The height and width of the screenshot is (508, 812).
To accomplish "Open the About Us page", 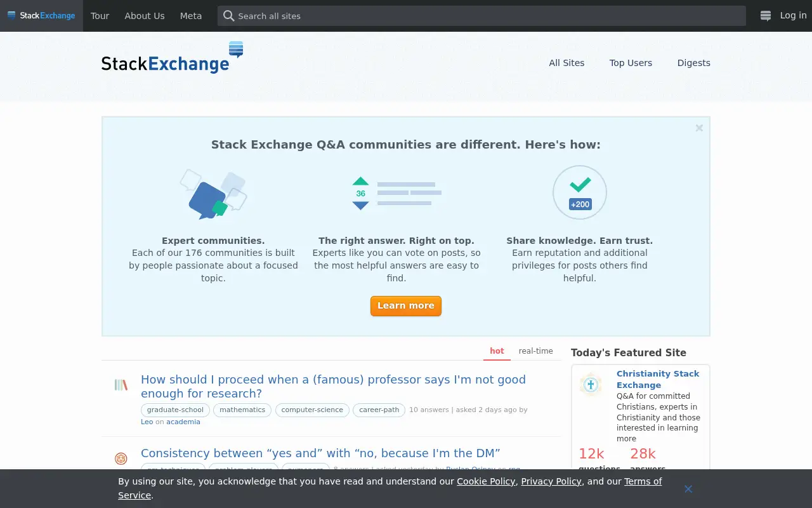I will tap(145, 16).
